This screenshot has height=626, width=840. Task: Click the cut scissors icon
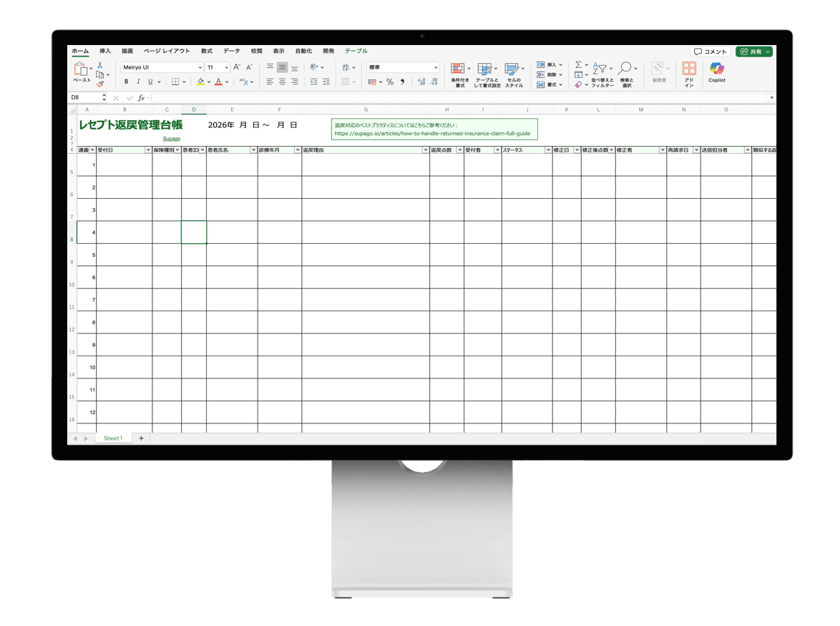tap(100, 65)
